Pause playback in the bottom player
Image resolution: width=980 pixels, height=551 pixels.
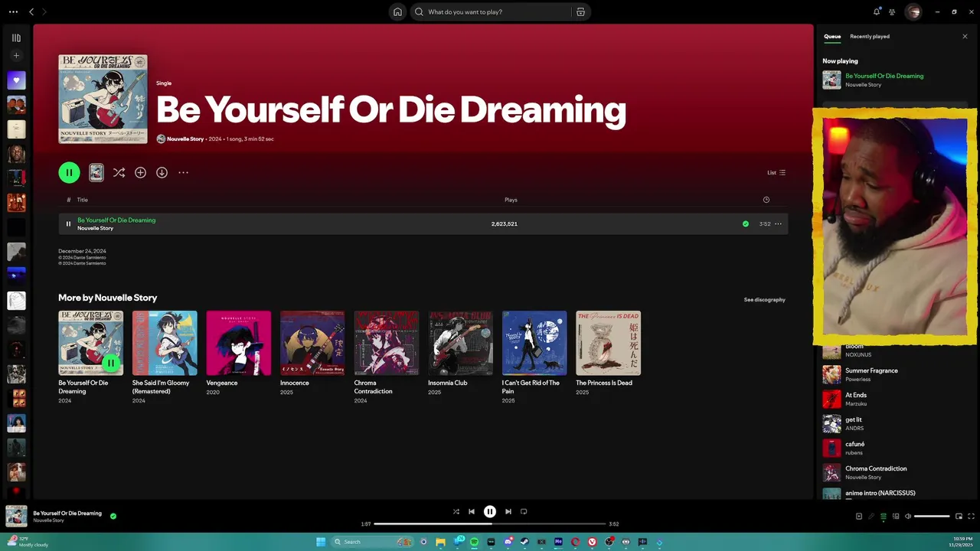tap(490, 511)
